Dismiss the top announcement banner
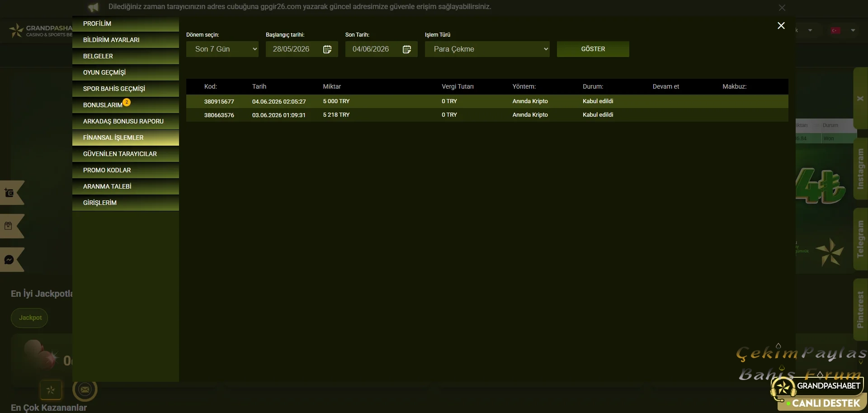This screenshot has height=413, width=868. [x=782, y=8]
